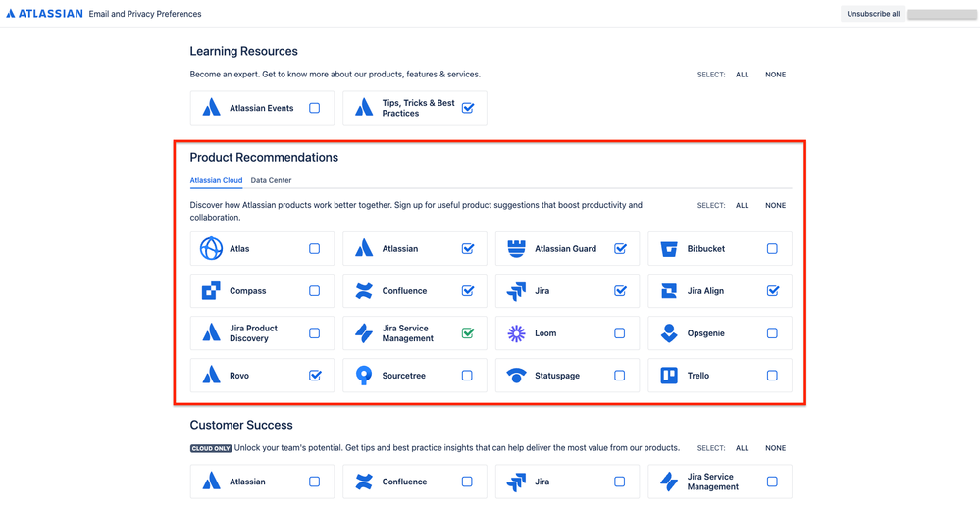
Task: Check the Atlassian Events checkbox
Action: click(x=314, y=108)
